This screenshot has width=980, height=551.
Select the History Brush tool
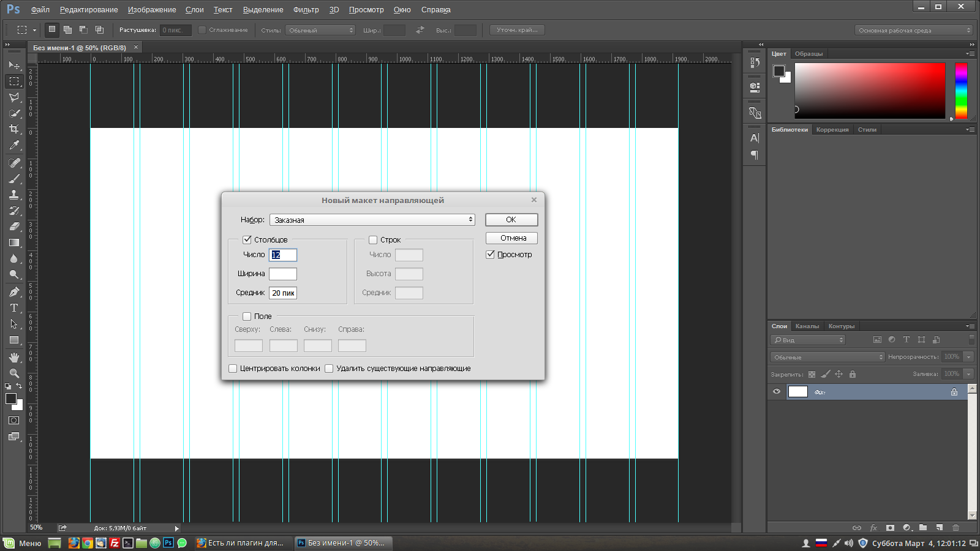[x=14, y=211]
